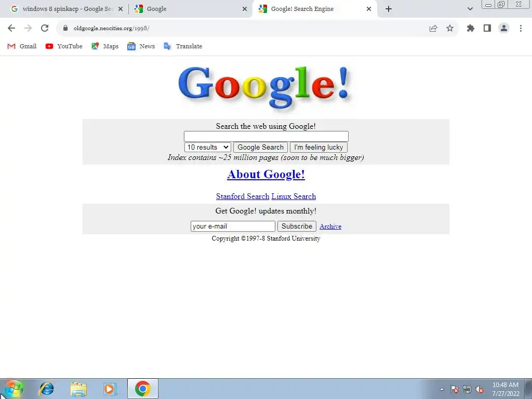This screenshot has width=532, height=399.
Task: Expand the tab search chevron
Action: [x=470, y=9]
